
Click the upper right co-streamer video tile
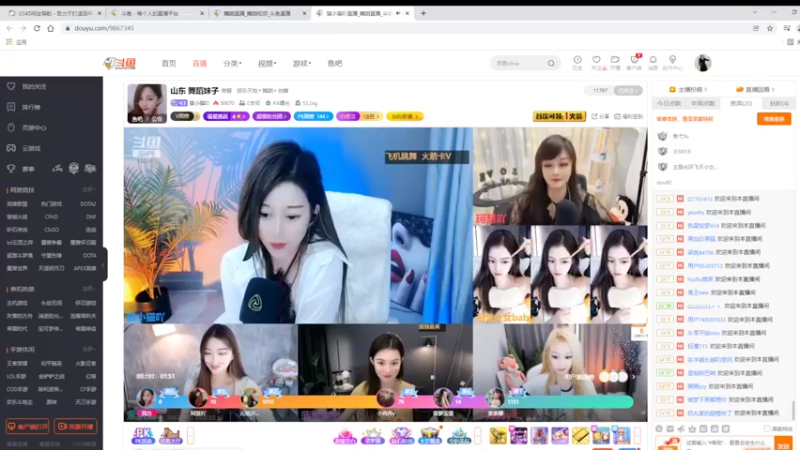click(x=560, y=176)
